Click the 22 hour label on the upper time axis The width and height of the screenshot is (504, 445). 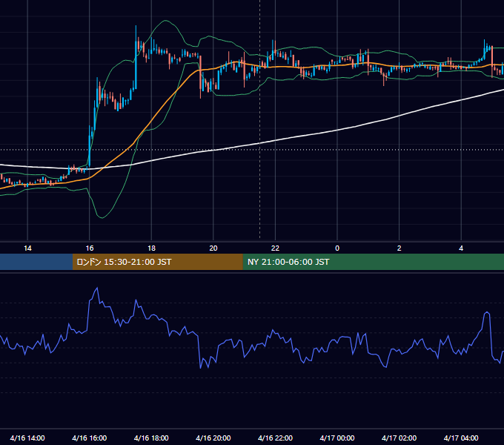tap(275, 248)
